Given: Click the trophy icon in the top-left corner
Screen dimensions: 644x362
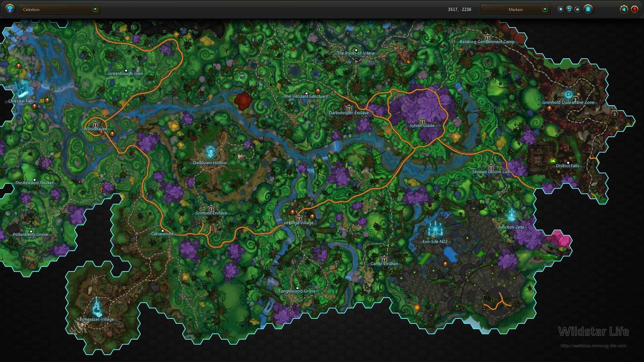Looking at the screenshot, I should click(10, 9).
